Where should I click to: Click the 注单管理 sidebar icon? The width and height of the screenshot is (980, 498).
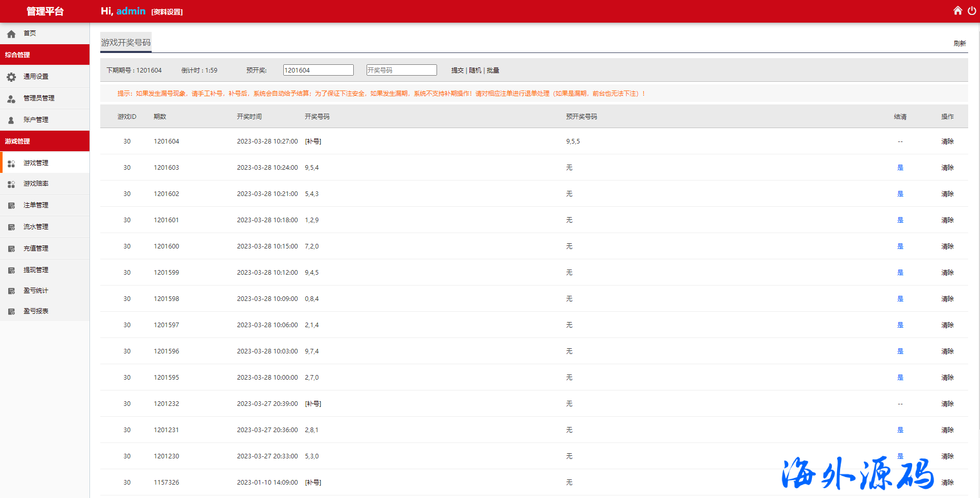pyautogui.click(x=11, y=206)
